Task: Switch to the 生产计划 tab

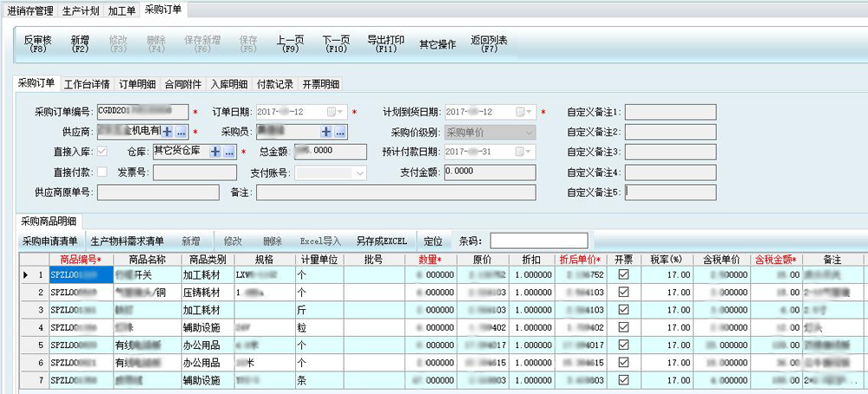Action: click(80, 10)
